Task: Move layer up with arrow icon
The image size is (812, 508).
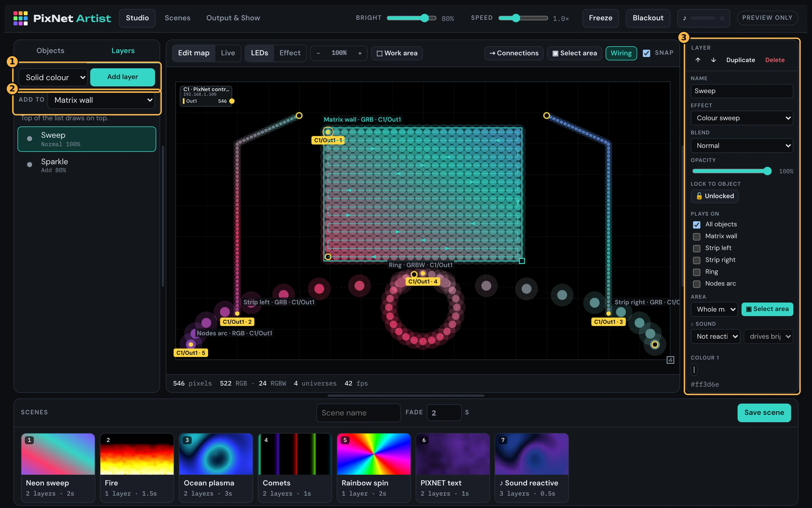Action: pyautogui.click(x=698, y=60)
